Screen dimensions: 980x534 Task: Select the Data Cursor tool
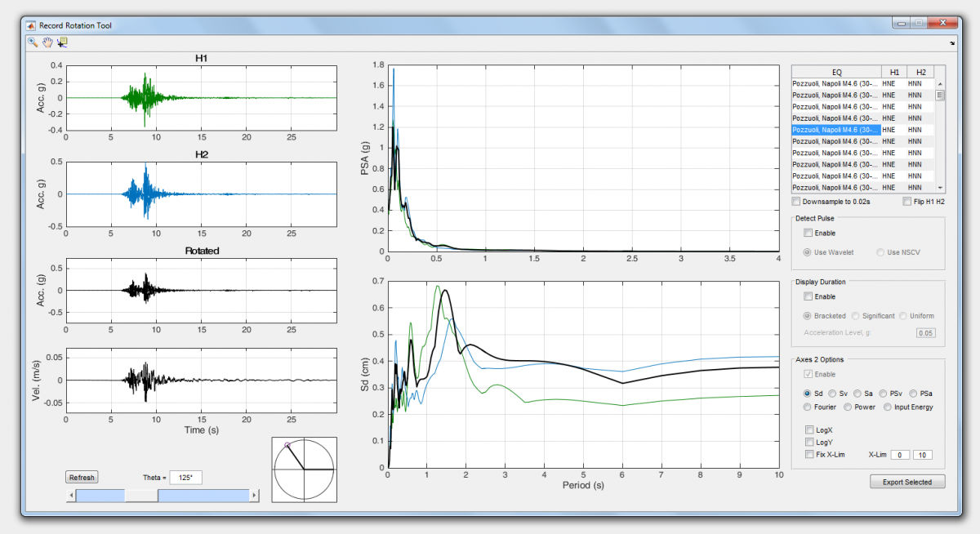tap(62, 42)
